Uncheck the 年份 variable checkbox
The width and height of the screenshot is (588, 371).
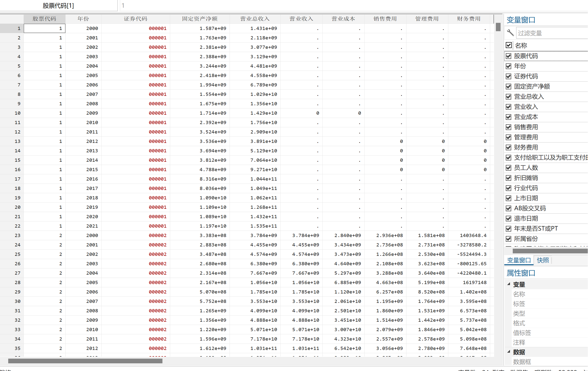pos(508,66)
